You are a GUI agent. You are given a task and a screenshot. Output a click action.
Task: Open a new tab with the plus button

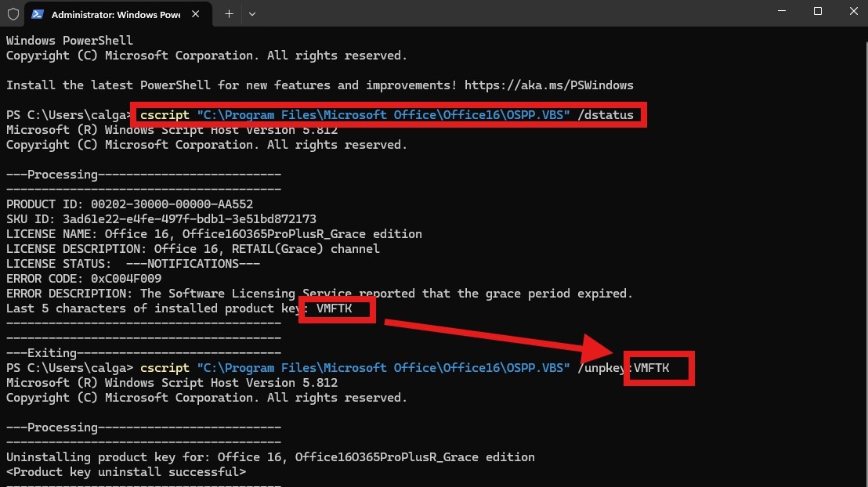pos(229,14)
